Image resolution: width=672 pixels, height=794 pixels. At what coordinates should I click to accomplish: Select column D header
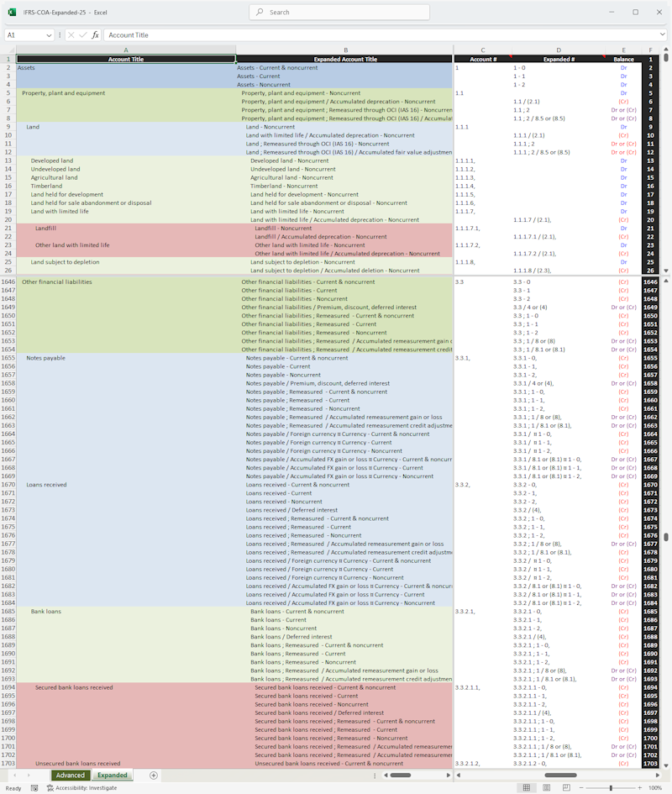click(x=559, y=50)
